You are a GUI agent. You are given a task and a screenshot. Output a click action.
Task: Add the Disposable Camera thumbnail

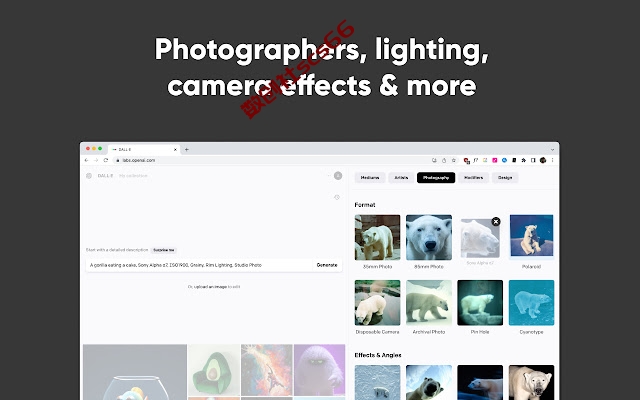(378, 303)
